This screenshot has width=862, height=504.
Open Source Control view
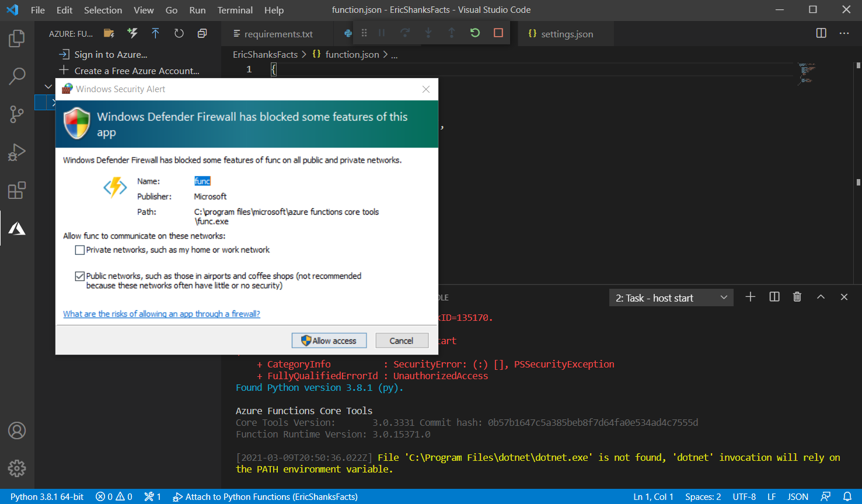pyautogui.click(x=17, y=114)
